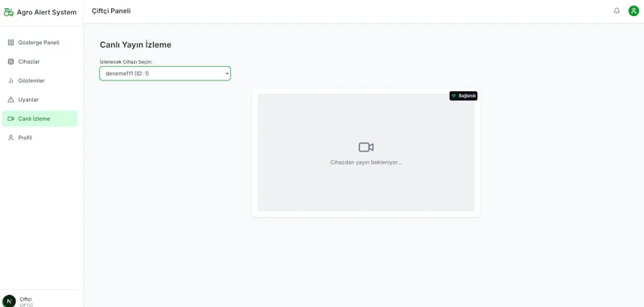Open the deneme111 device dropdown
The image size is (644, 307).
pos(165,73)
